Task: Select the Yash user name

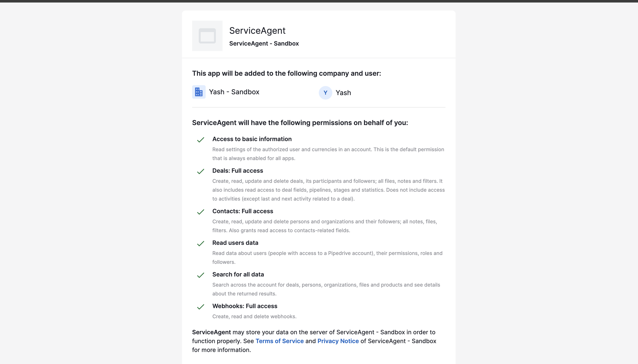Action: 343,93
